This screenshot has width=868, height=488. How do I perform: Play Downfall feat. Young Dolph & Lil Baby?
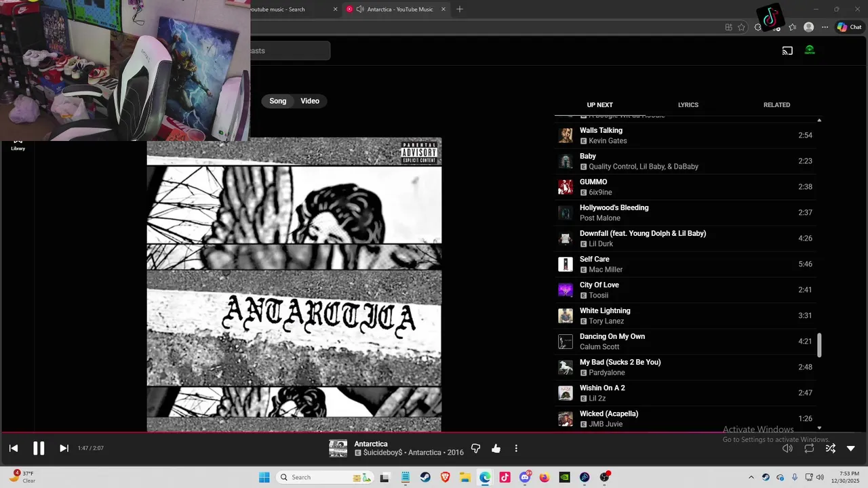coord(686,239)
